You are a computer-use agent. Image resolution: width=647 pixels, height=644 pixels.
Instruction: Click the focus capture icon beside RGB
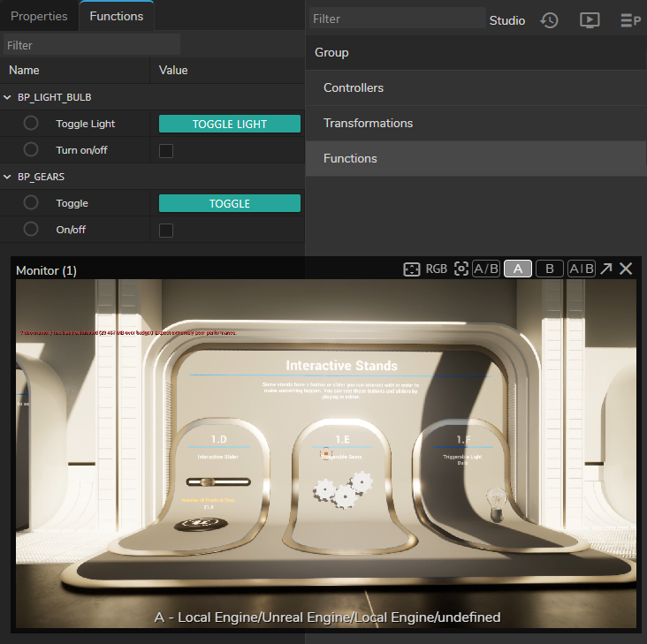tap(461, 269)
